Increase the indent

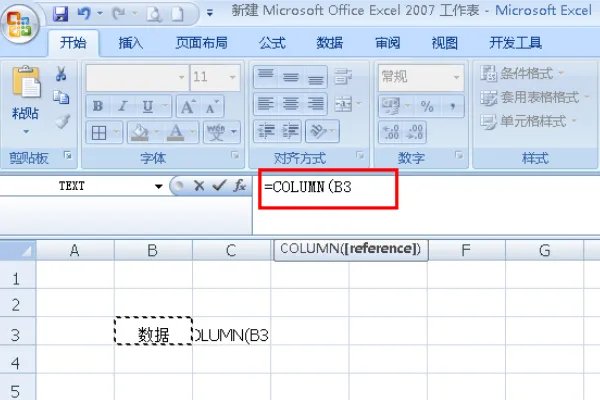pos(290,131)
